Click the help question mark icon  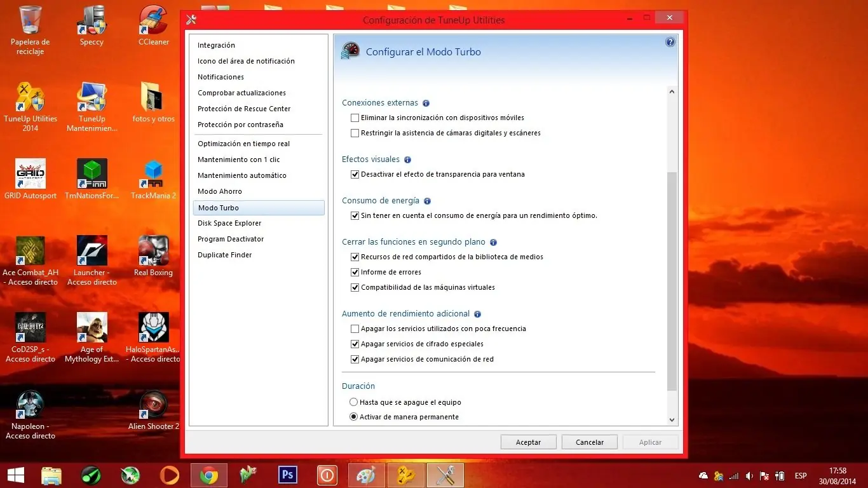(670, 42)
